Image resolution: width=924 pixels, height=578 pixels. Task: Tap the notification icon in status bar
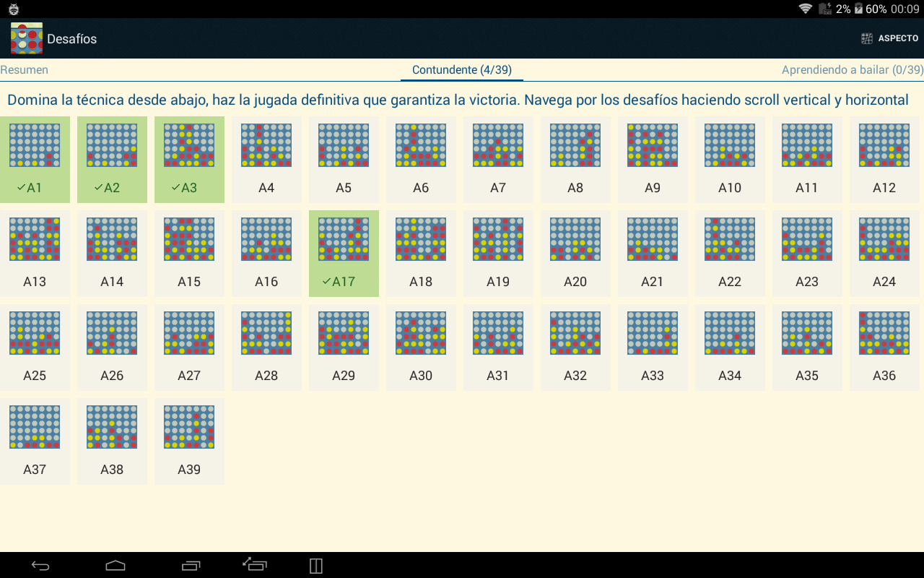point(14,9)
